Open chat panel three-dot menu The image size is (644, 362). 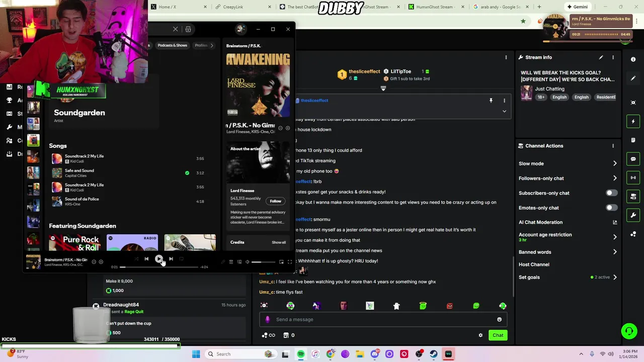pyautogui.click(x=506, y=57)
